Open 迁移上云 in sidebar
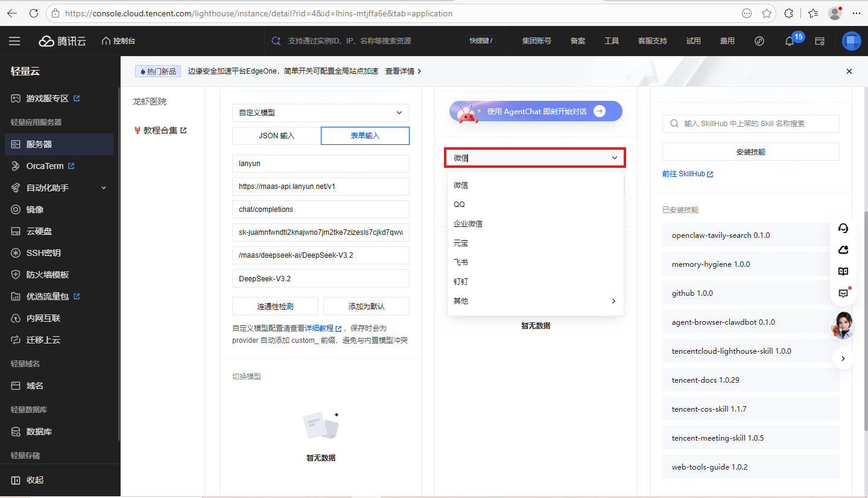Image resolution: width=868 pixels, height=498 pixels. pos(59,340)
